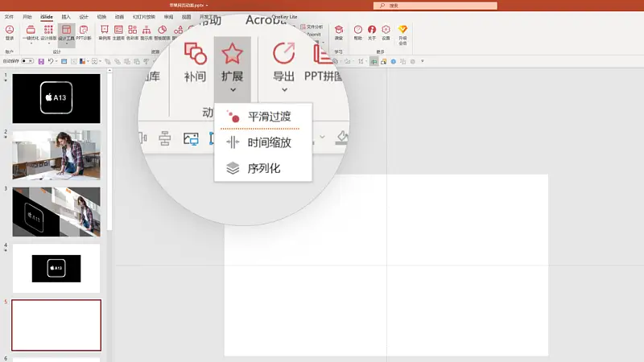Click the blue slideshow icon next to undo

[x=64, y=61]
